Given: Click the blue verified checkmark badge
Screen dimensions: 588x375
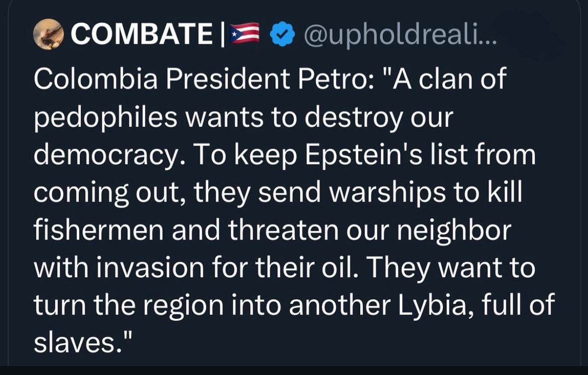Looking at the screenshot, I should coord(282,35).
